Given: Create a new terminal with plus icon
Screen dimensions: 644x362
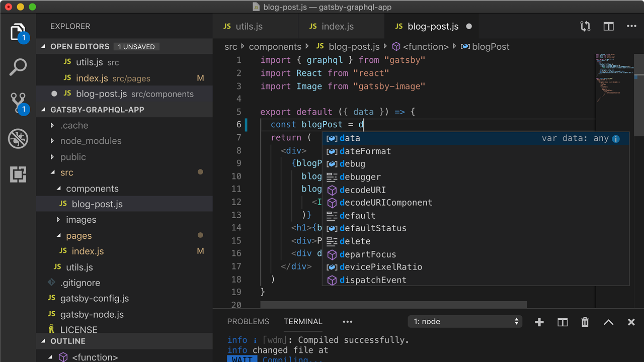Looking at the screenshot, I should pos(539,322).
